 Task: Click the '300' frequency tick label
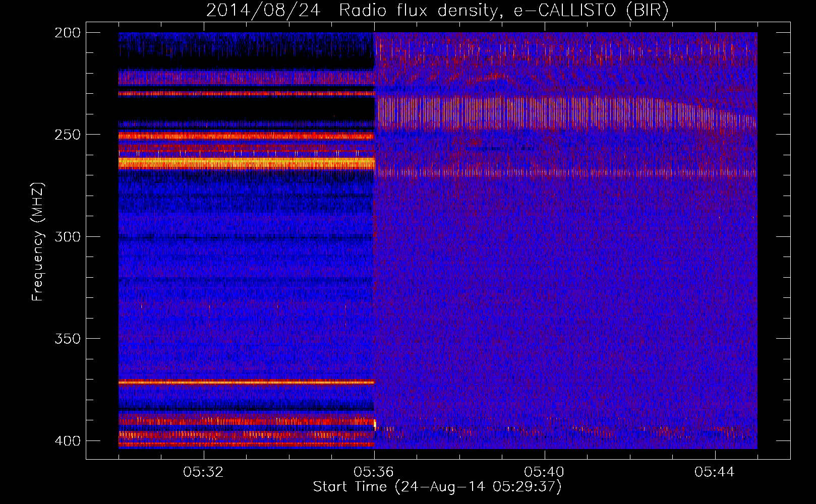pos(68,237)
